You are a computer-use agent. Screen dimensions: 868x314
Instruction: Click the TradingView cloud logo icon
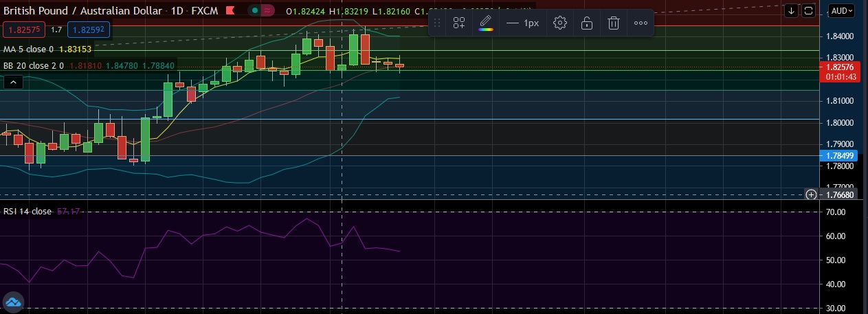tap(14, 302)
